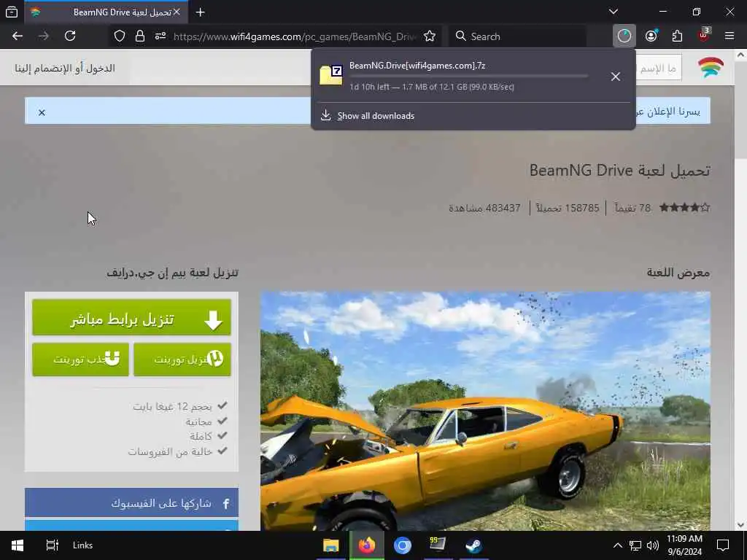Viewport: 747px width, 560px height.
Task: Open Task View on the taskbar
Action: click(52, 545)
